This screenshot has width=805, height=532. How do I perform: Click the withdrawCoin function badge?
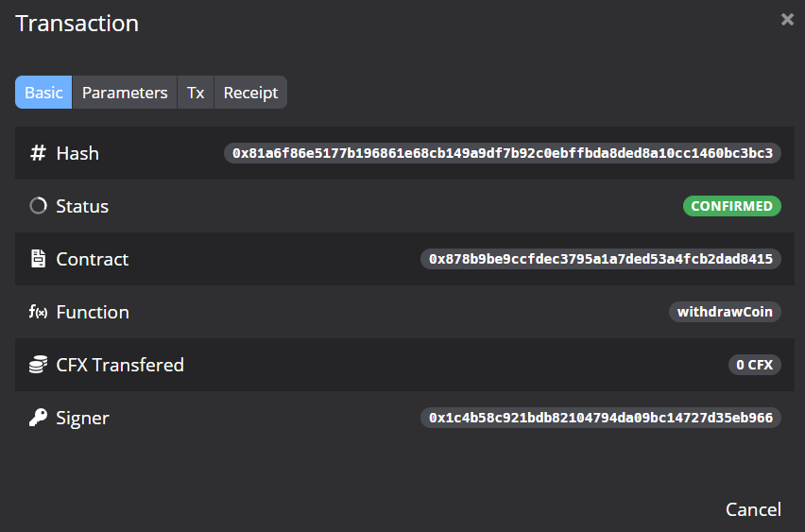(x=725, y=312)
